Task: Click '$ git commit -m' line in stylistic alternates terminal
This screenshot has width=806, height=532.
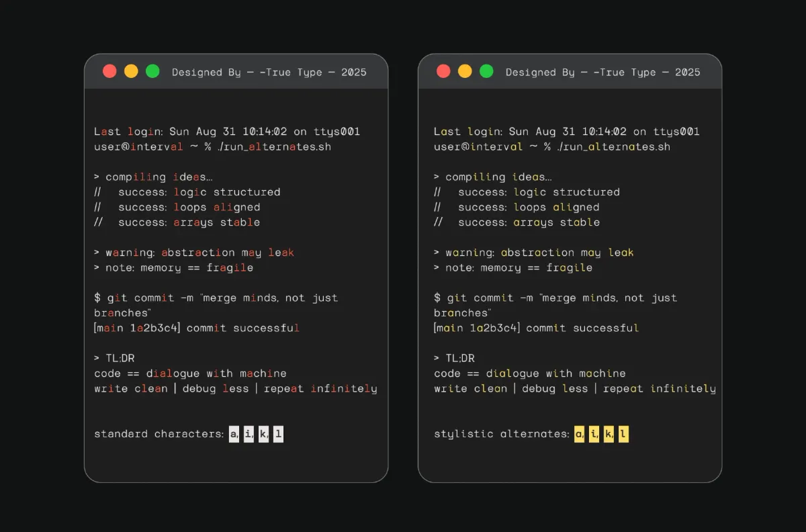Action: (555, 298)
